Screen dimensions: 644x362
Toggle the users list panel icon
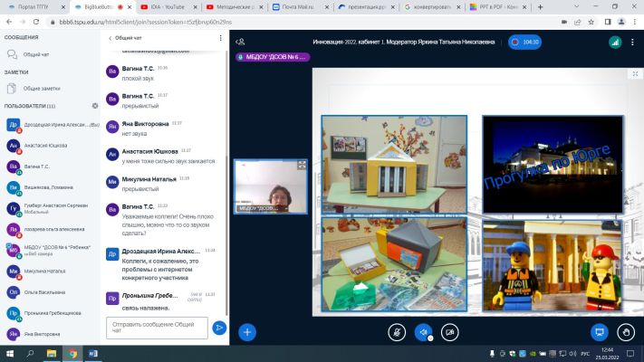click(241, 42)
